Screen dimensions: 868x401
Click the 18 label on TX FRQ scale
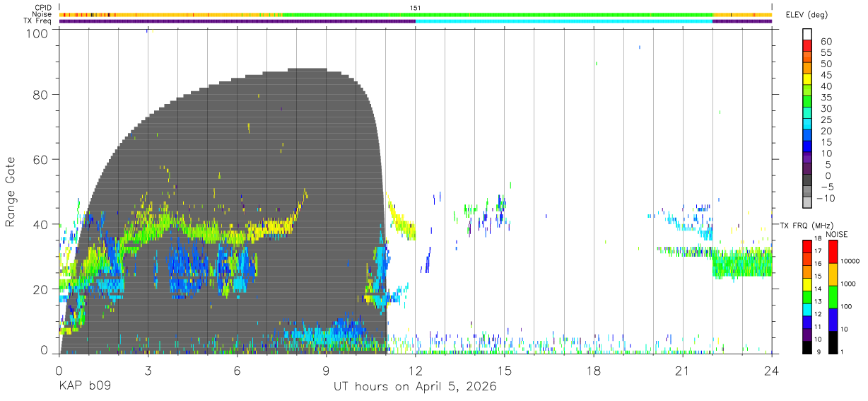[819, 240]
